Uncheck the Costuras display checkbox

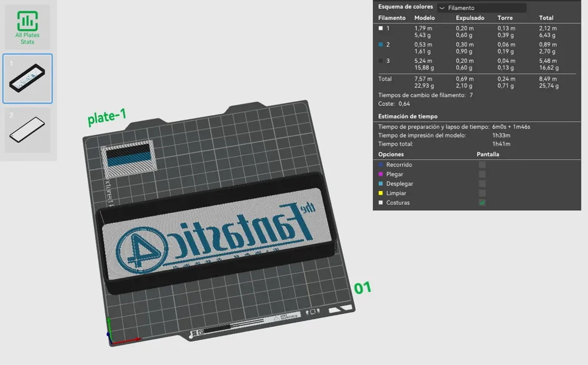pyautogui.click(x=482, y=203)
